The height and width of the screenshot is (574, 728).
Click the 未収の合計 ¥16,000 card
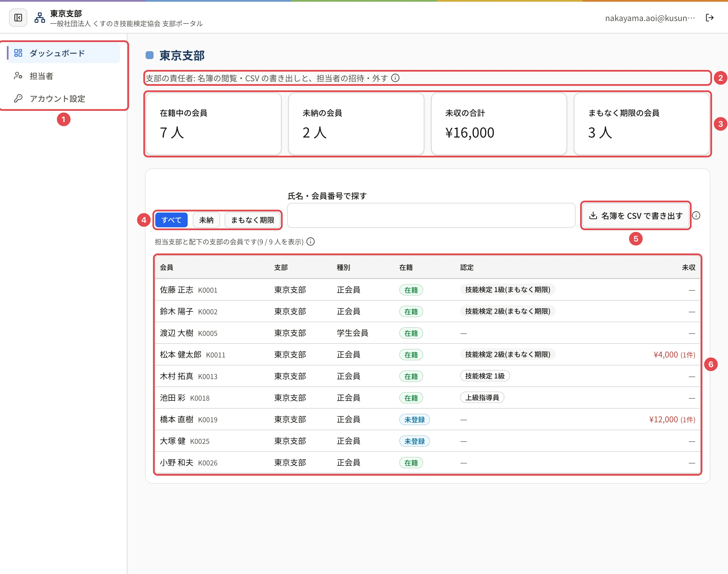[499, 124]
